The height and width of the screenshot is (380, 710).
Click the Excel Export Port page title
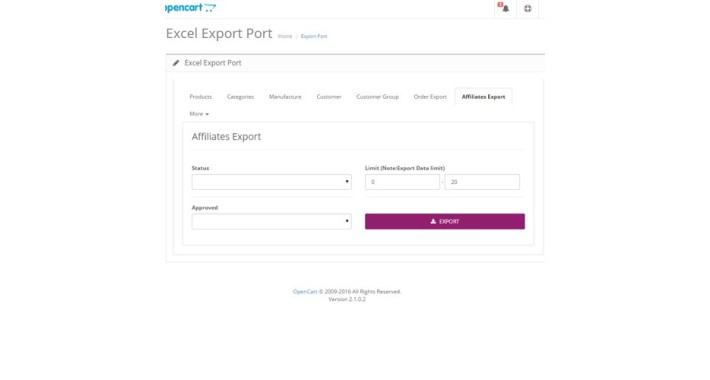click(x=219, y=34)
